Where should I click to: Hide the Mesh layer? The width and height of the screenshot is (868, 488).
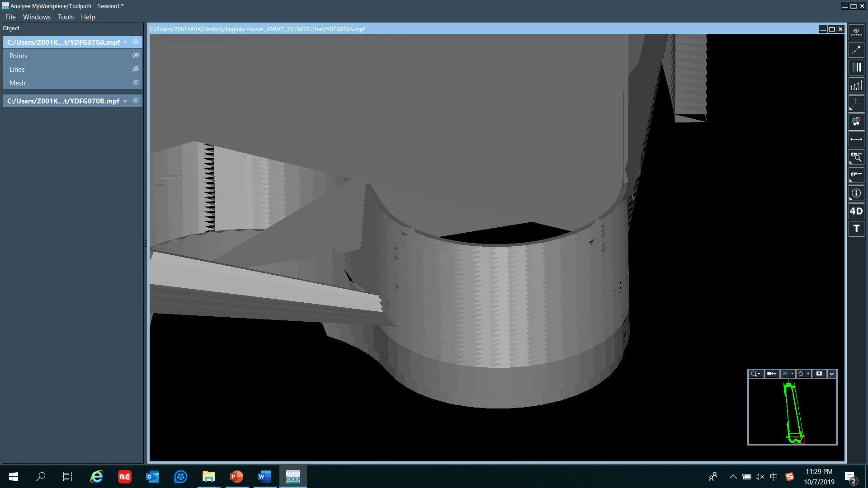136,83
